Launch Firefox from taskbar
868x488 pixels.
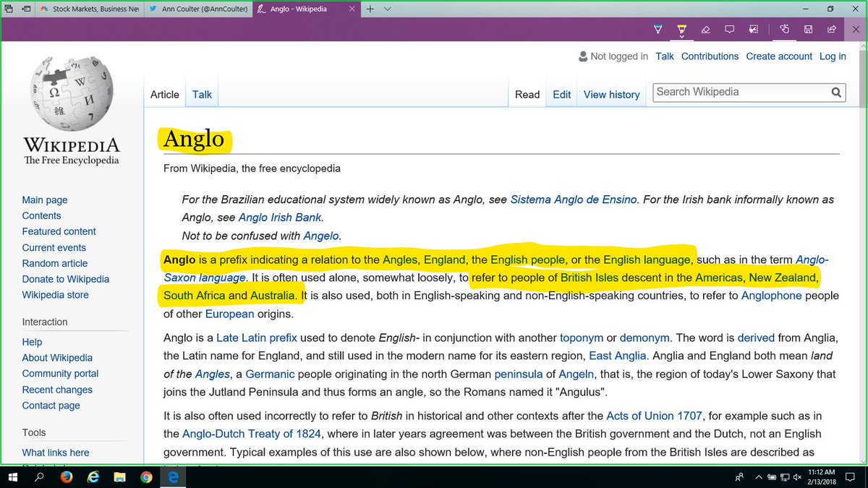coord(67,477)
